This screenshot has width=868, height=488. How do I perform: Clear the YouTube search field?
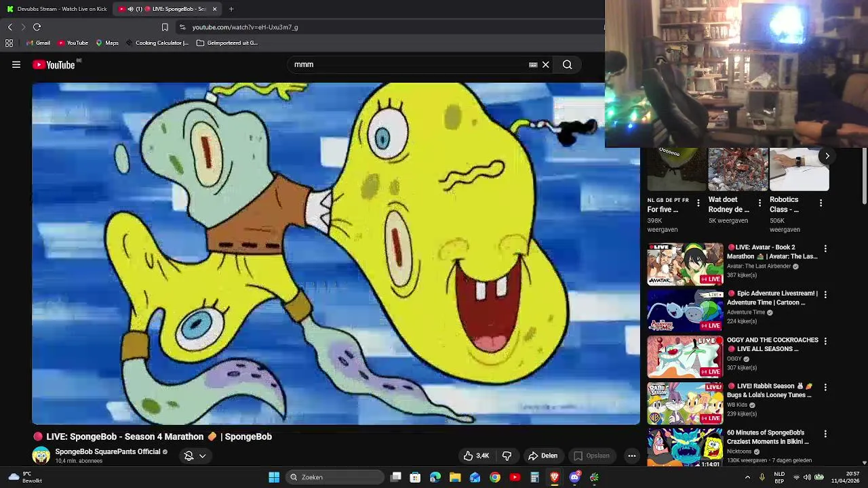coord(545,65)
